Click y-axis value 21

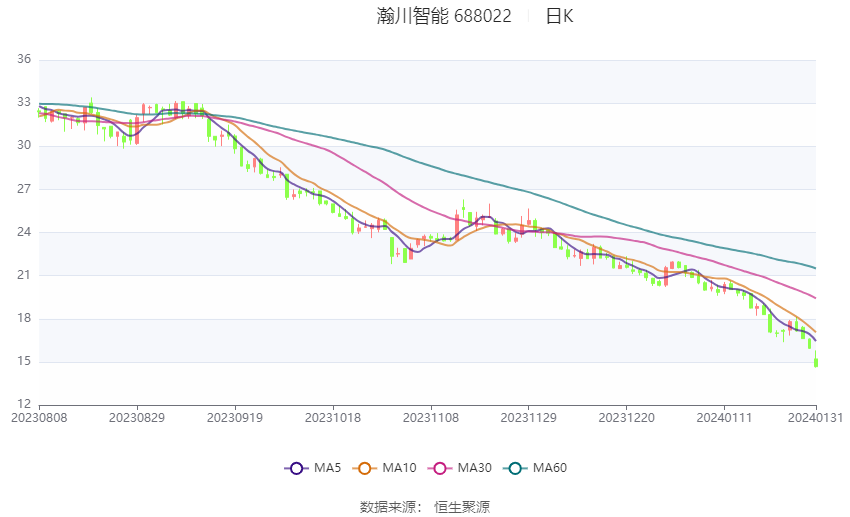(x=24, y=275)
